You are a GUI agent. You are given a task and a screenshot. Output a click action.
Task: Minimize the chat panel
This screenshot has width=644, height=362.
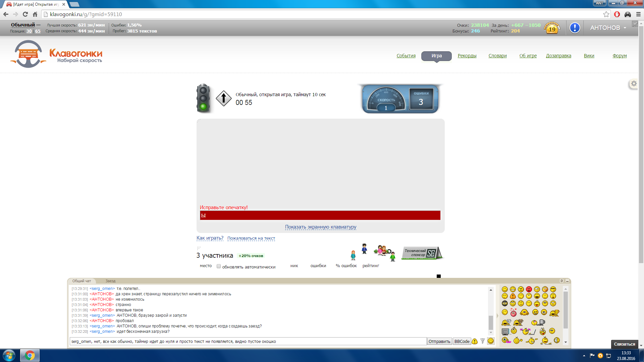[567, 281]
